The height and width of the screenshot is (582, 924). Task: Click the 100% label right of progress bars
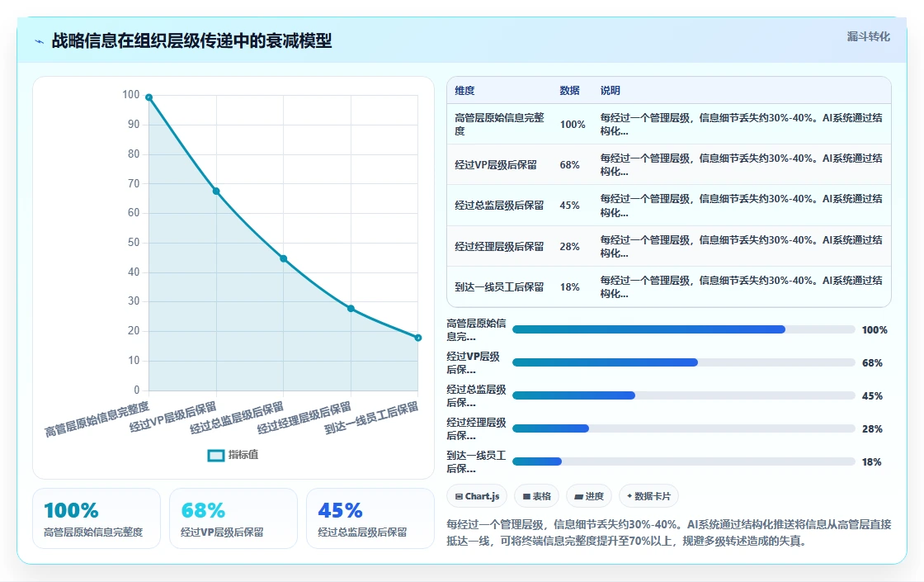[x=874, y=330]
